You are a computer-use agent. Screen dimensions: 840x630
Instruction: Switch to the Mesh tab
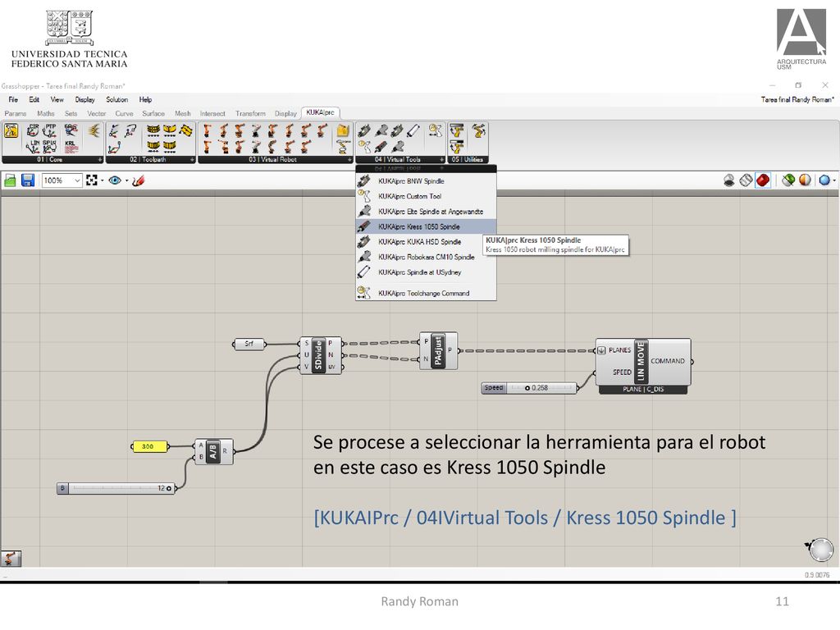point(183,113)
